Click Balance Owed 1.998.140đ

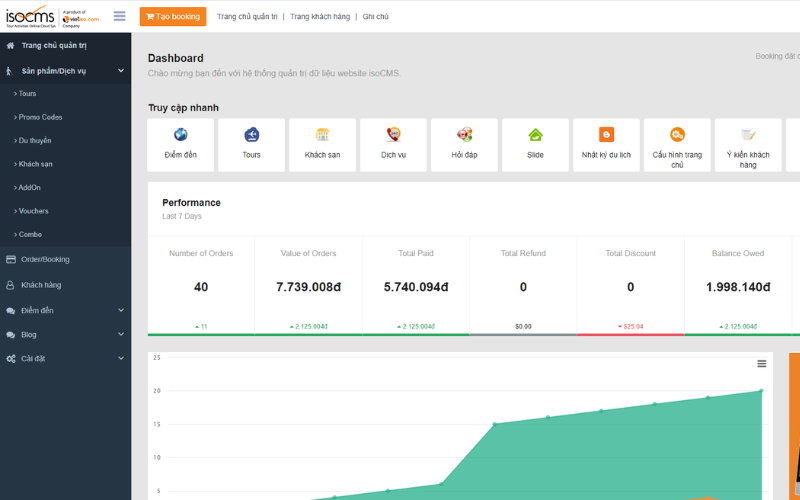coord(738,287)
